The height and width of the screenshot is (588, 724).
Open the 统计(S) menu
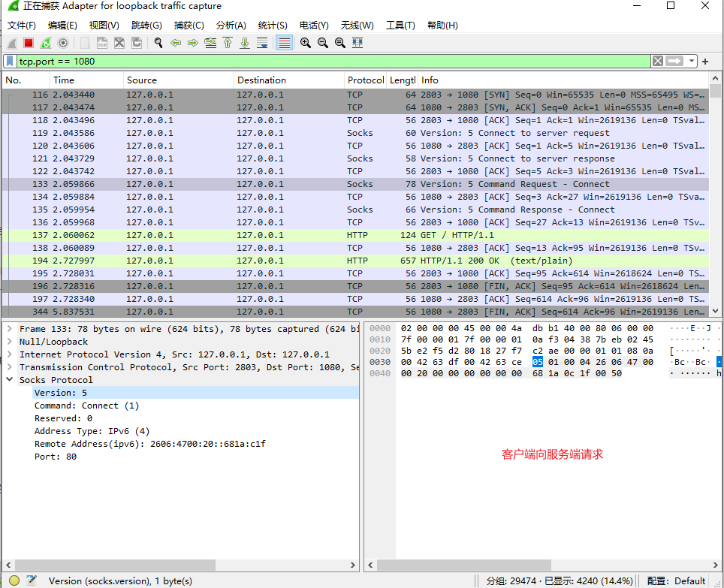pos(272,25)
